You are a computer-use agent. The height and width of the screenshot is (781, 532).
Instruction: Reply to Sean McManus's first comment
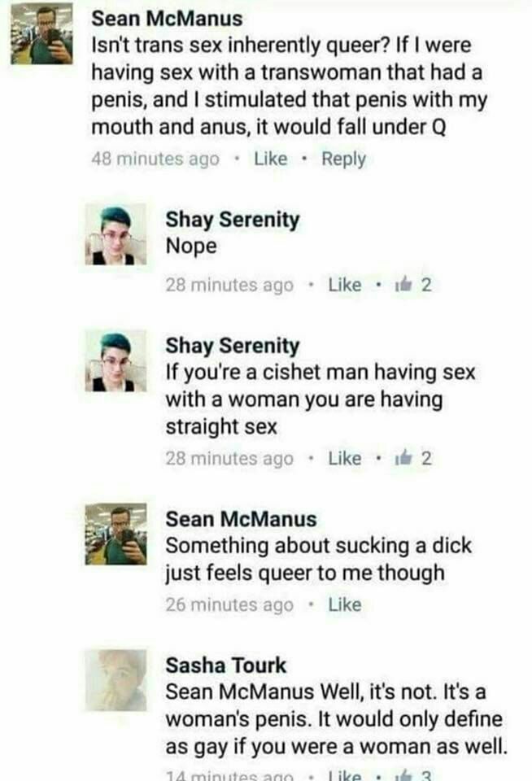pyautogui.click(x=344, y=159)
